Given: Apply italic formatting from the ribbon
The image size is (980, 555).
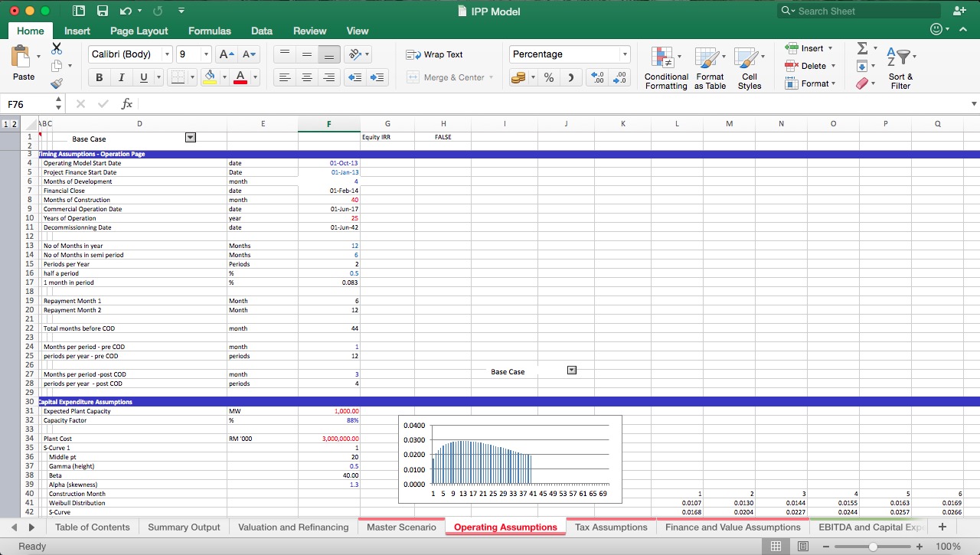Looking at the screenshot, I should (x=120, y=77).
